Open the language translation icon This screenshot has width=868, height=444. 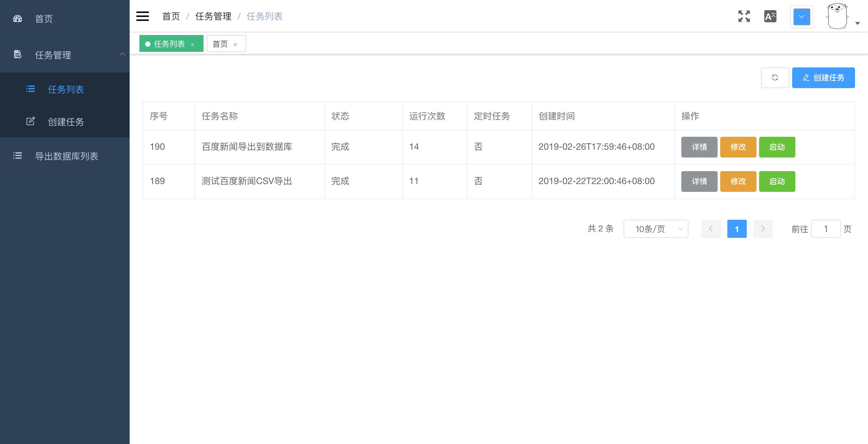click(770, 16)
